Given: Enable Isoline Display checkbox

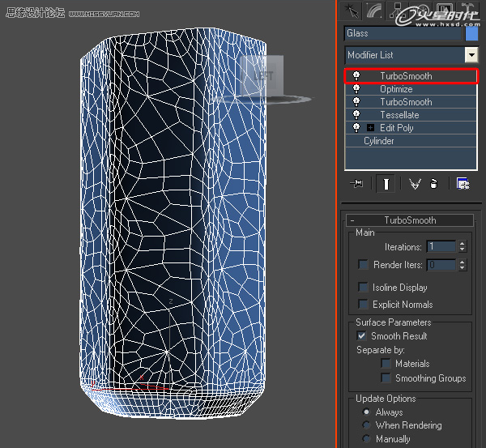Looking at the screenshot, I should 363,287.
